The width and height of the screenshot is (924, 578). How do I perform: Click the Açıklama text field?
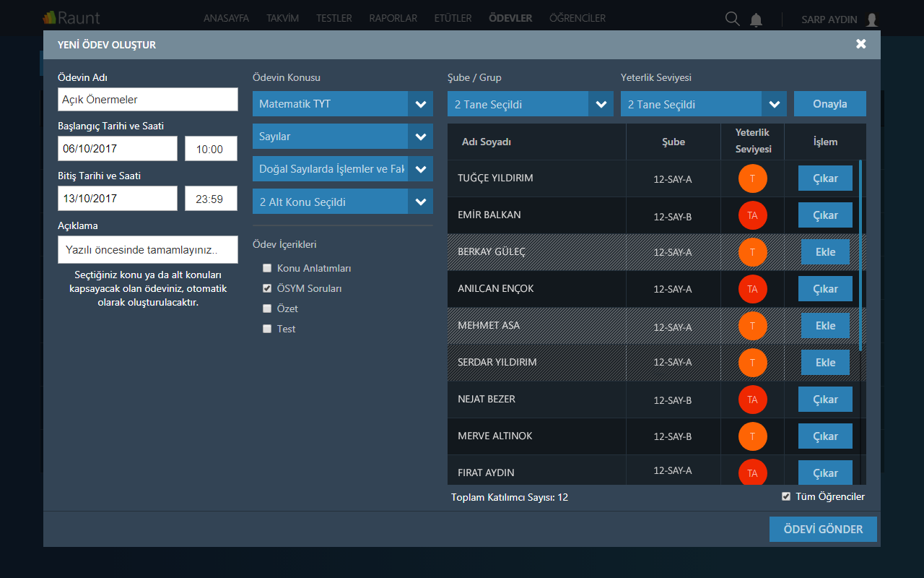148,249
